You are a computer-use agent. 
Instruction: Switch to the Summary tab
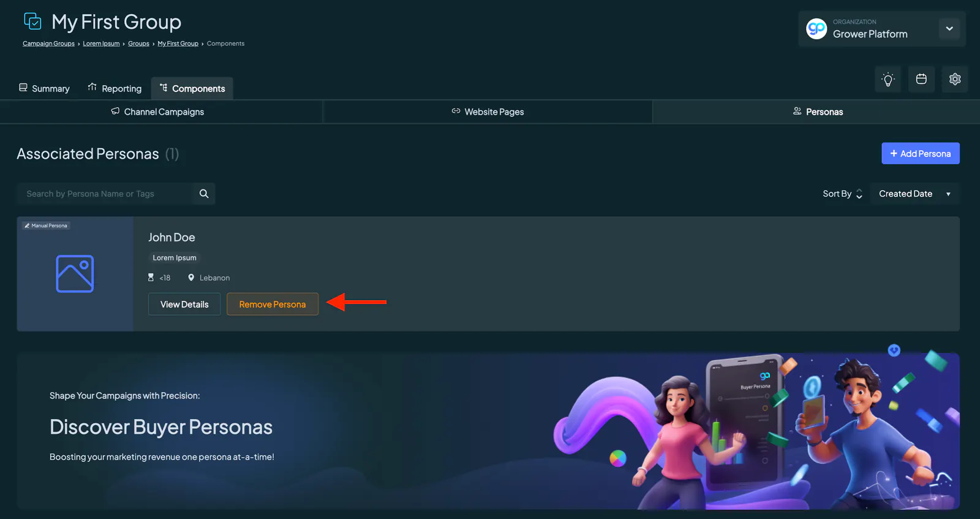[44, 88]
